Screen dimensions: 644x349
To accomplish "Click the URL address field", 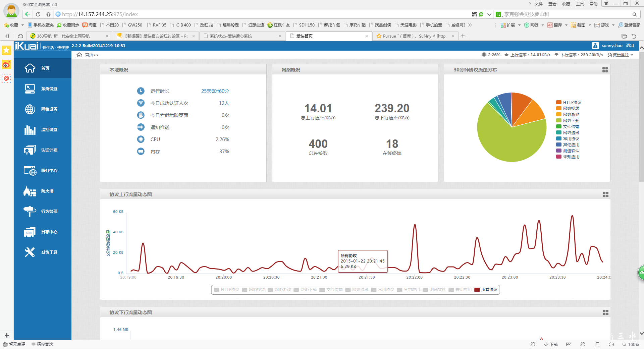I will pos(262,14).
